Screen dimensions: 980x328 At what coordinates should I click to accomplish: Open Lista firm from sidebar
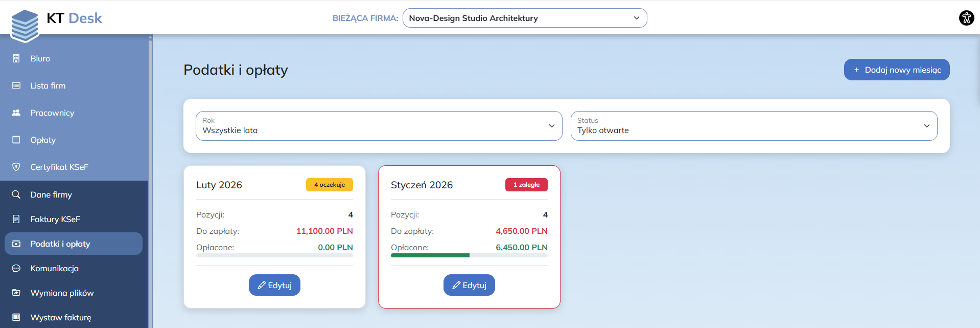48,85
